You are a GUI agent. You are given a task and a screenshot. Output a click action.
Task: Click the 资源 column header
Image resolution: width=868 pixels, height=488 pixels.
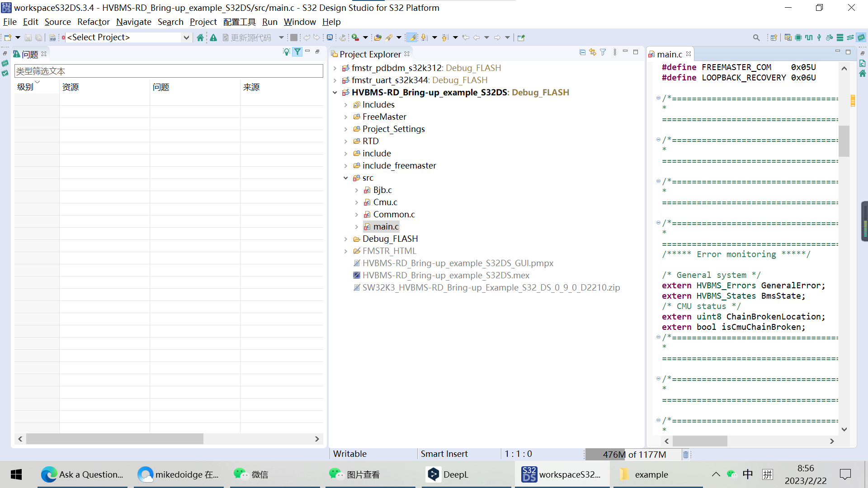[71, 87]
